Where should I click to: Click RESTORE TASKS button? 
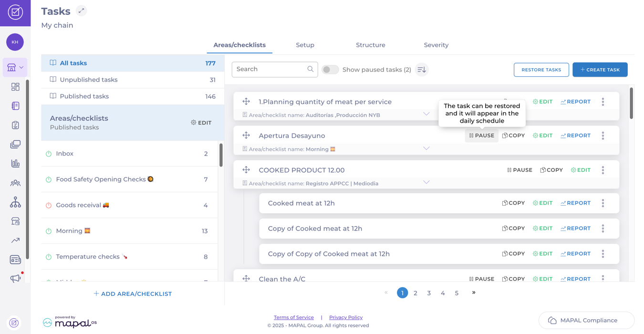tap(541, 70)
